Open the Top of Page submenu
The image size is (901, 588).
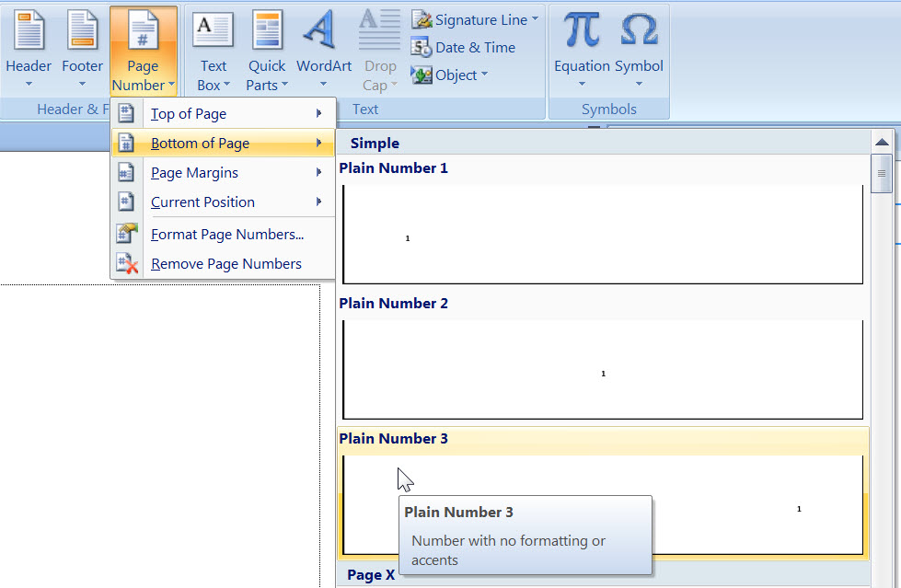pos(223,113)
